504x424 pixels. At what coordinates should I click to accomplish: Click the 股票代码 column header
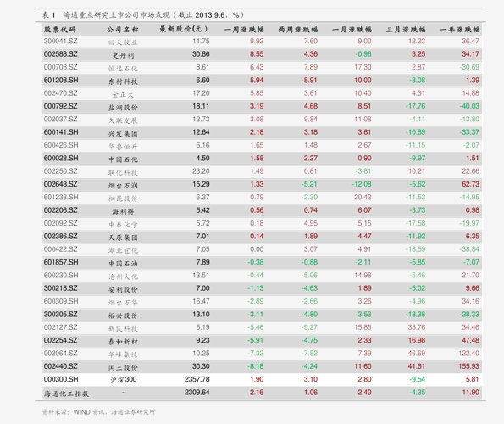(x=60, y=30)
